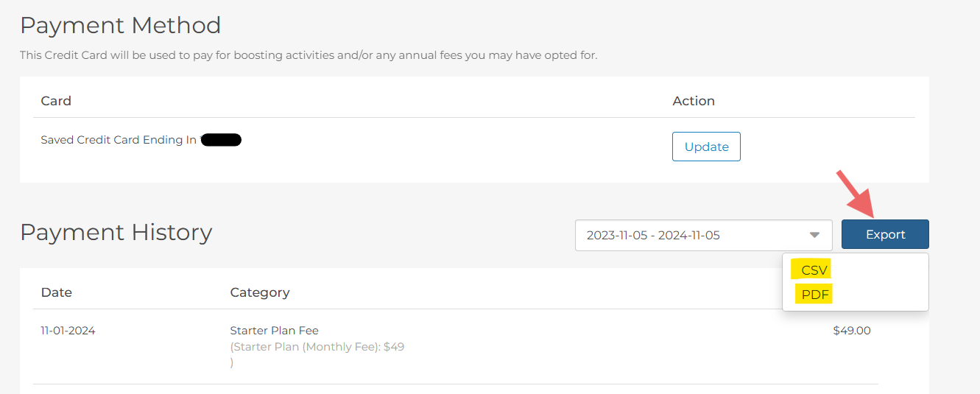Click the redacted card number

pyautogui.click(x=221, y=140)
